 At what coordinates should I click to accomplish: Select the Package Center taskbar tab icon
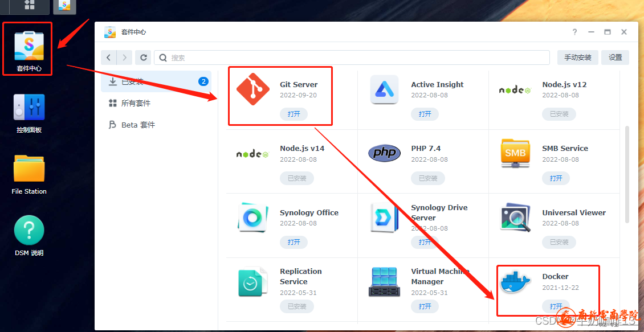[64, 5]
